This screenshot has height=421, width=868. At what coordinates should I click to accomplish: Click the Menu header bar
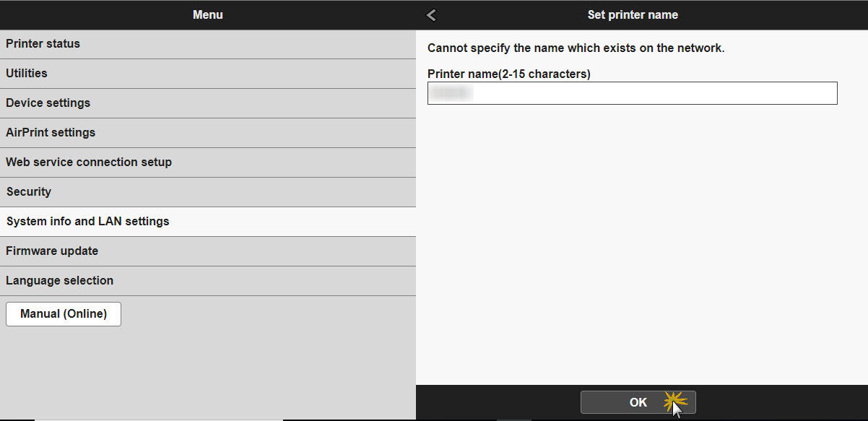pyautogui.click(x=208, y=14)
